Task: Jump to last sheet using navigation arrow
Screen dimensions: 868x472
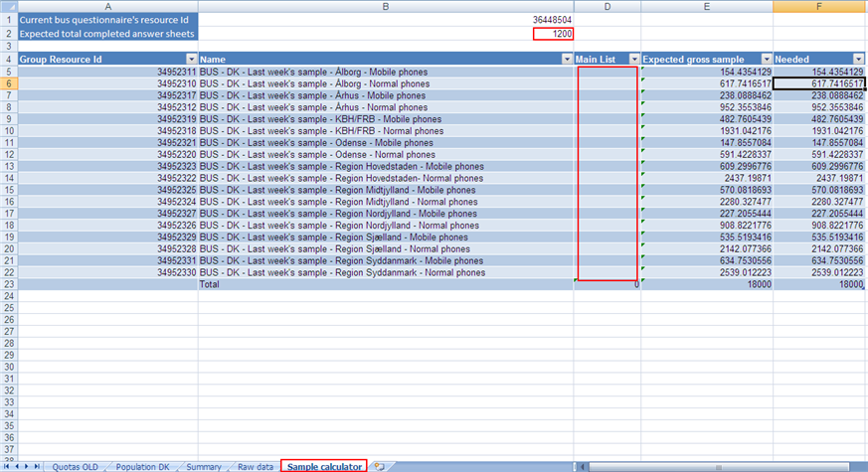Action: [x=37, y=466]
